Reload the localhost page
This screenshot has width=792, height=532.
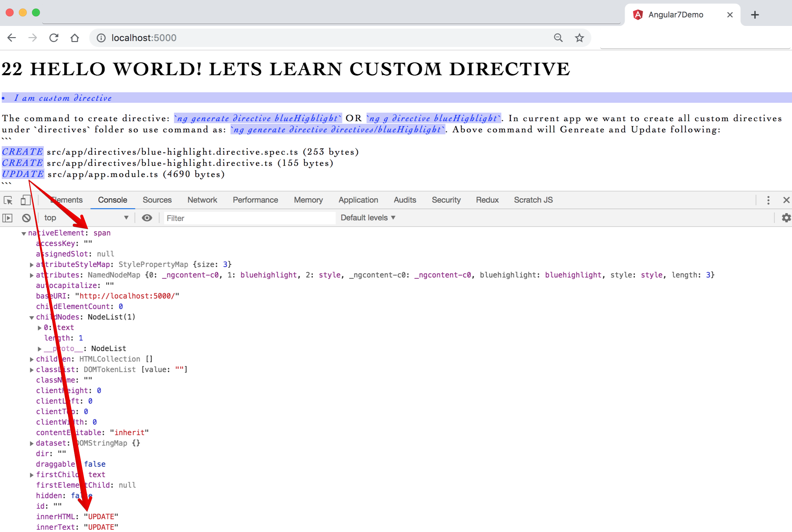tap(54, 38)
